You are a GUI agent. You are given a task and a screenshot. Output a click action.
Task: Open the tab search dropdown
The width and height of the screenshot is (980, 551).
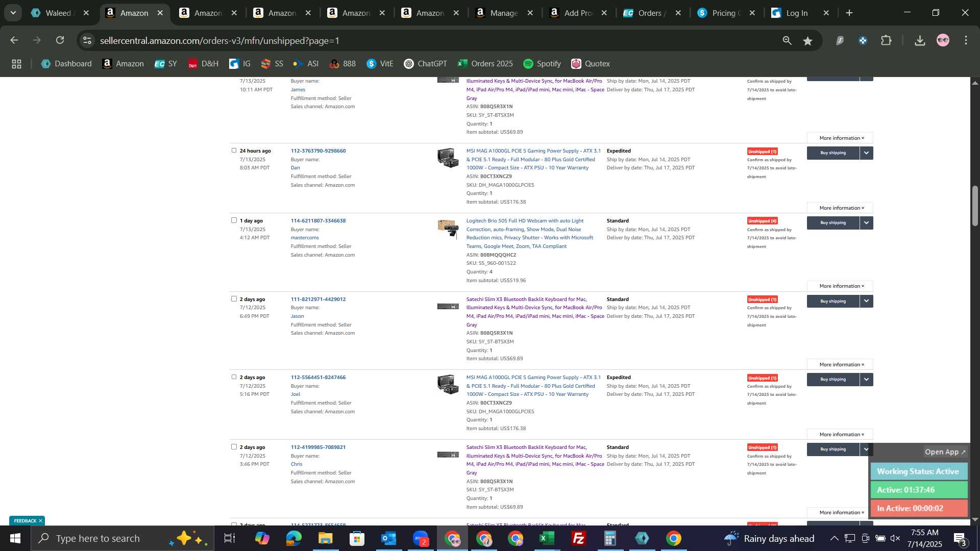13,13
